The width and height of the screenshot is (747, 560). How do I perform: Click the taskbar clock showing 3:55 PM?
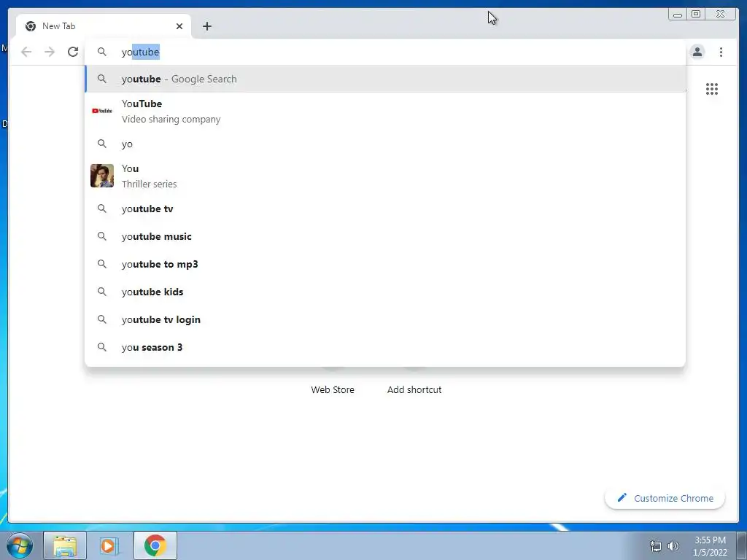click(710, 546)
